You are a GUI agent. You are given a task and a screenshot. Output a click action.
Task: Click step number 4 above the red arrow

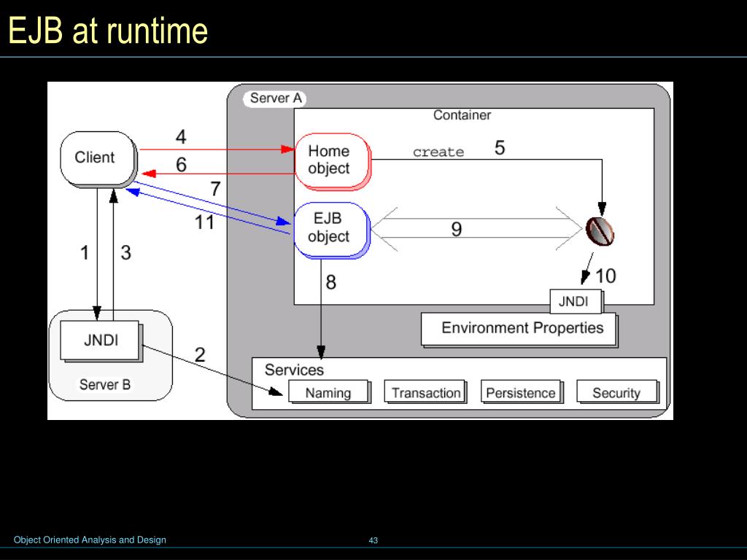(x=181, y=137)
